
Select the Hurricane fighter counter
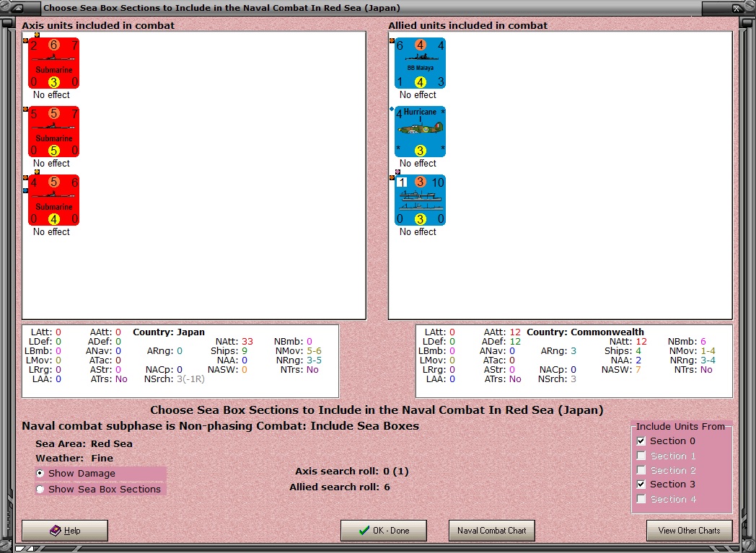419,131
